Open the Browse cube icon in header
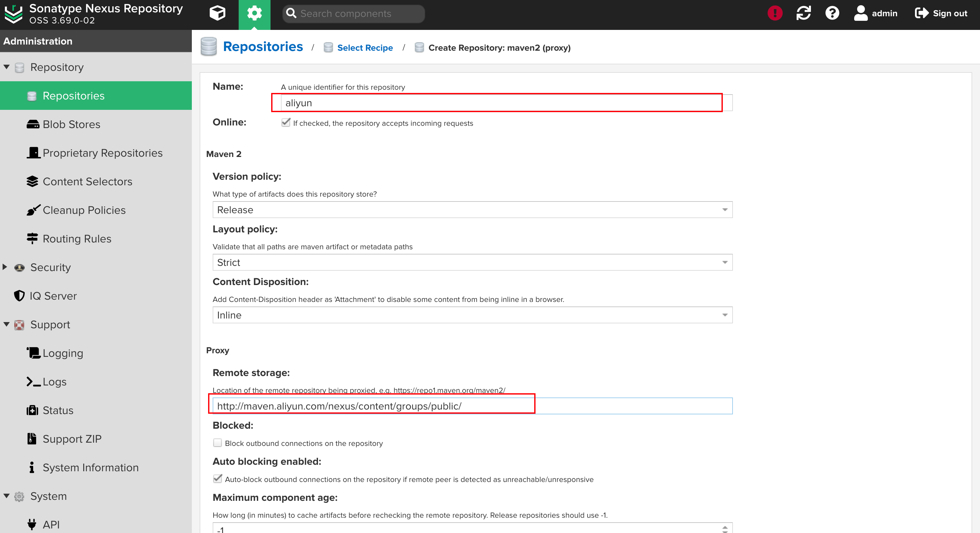Viewport: 980px width, 533px height. [x=217, y=13]
